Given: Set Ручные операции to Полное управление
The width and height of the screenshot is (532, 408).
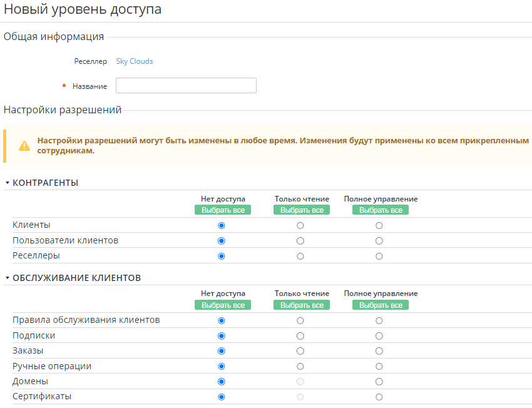Looking at the screenshot, I should tap(379, 366).
